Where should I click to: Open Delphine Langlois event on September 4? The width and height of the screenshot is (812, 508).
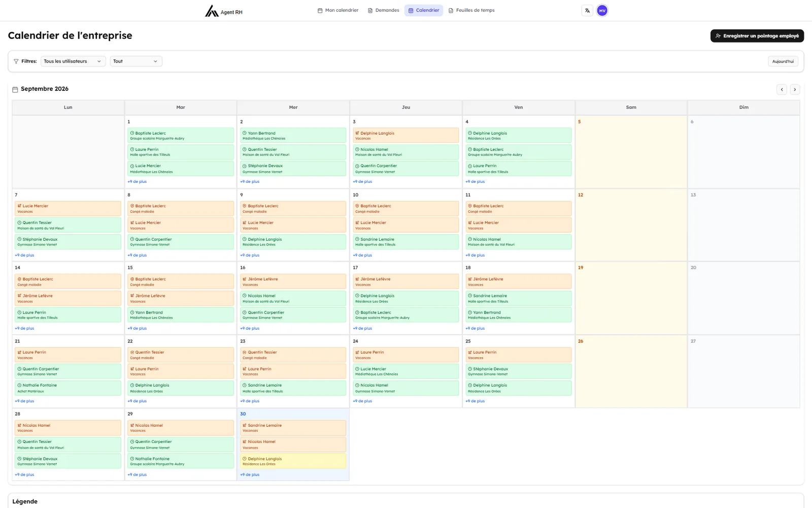click(x=519, y=136)
